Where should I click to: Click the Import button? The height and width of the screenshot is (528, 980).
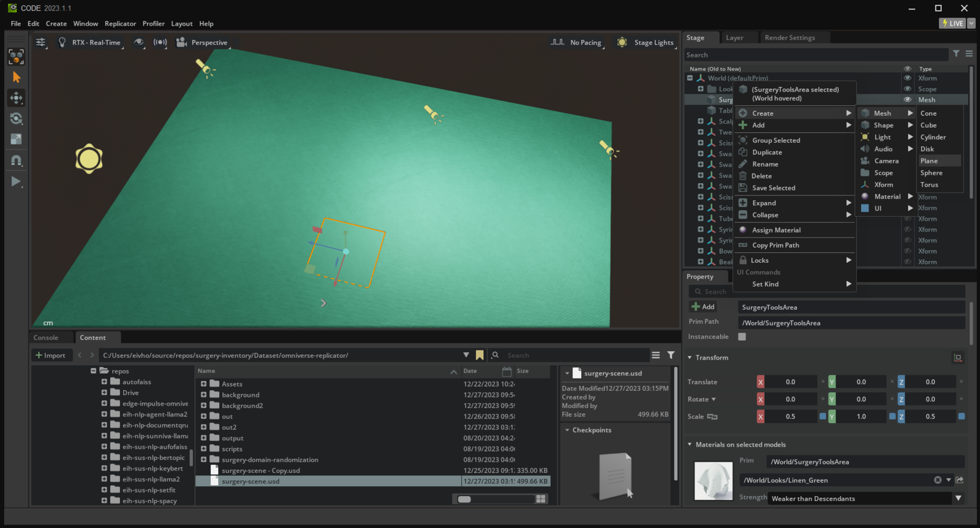click(50, 355)
